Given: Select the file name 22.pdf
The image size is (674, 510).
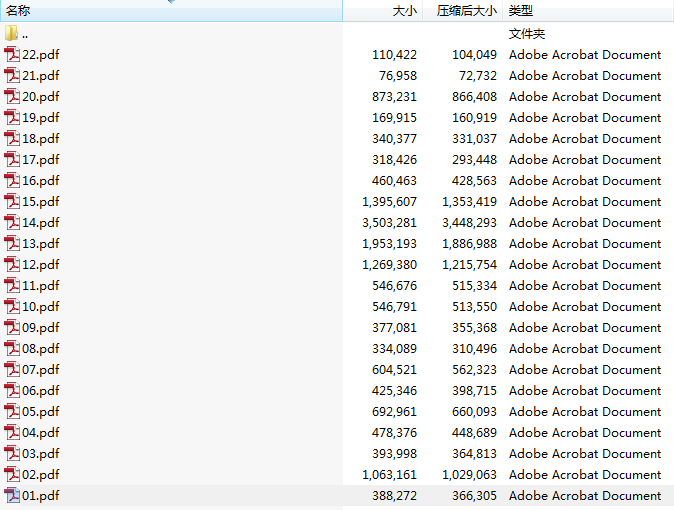Looking at the screenshot, I should (41, 55).
